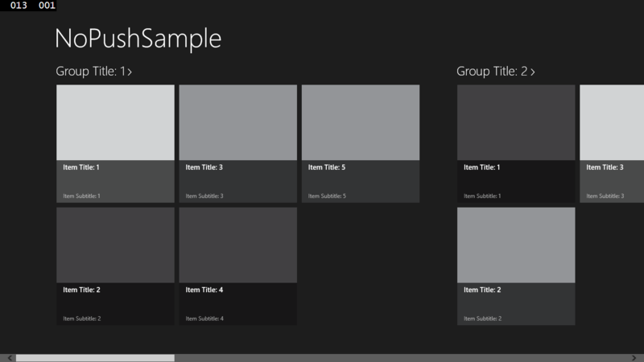Click Item Subtitle: 4 caption
This screenshot has width=644, height=362.
click(204, 319)
